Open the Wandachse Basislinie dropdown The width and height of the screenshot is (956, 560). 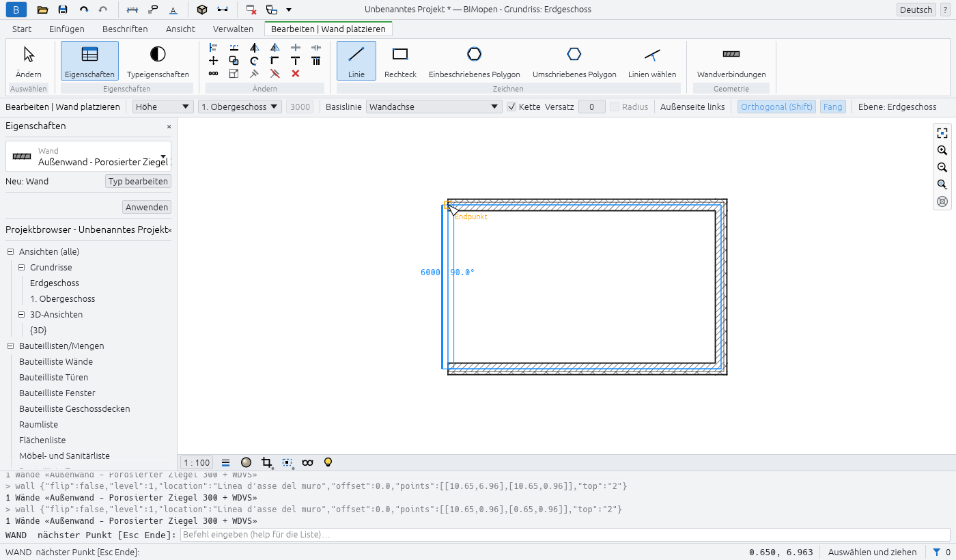[434, 107]
